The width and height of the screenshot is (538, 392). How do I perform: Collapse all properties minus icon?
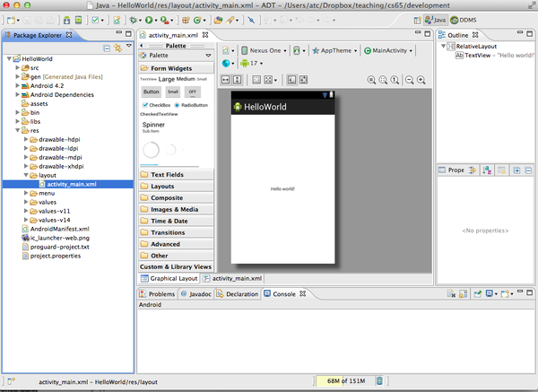[528, 170]
